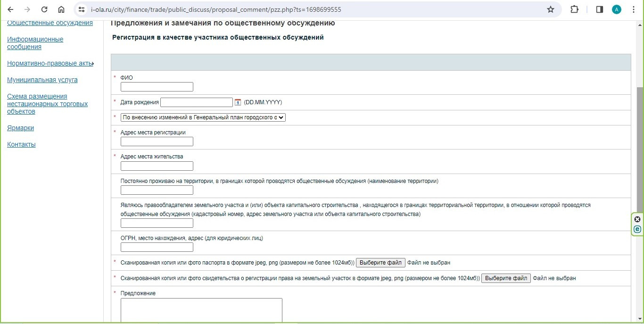This screenshot has height=324, width=644.
Task: Open the calendar date picker icon
Action: click(238, 102)
